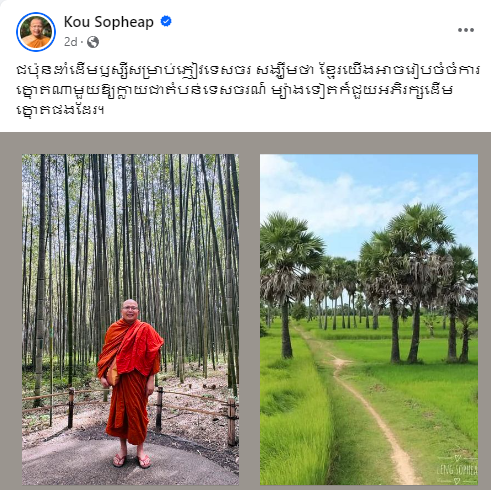Open the palm tree rice field photo
Image resolution: width=491 pixels, height=490 pixels.
click(369, 319)
